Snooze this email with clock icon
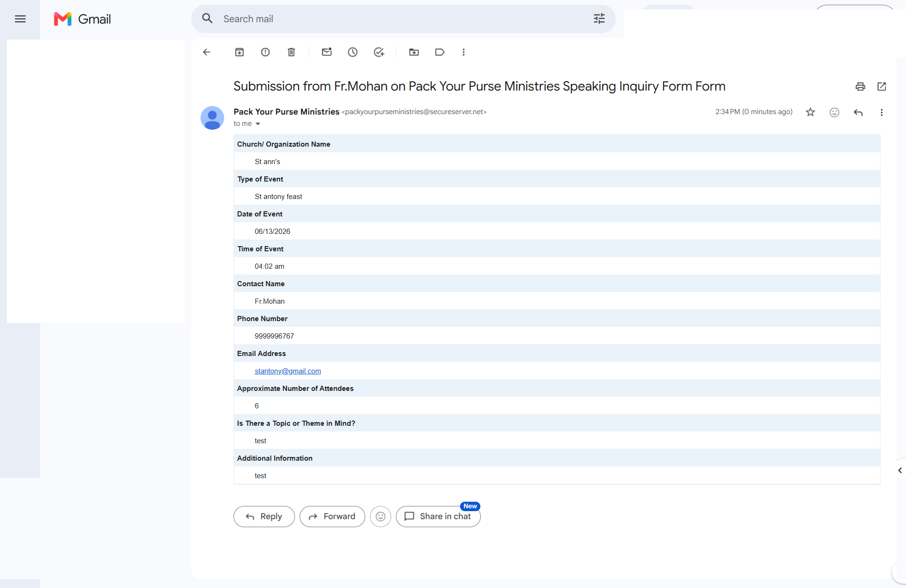 (352, 52)
